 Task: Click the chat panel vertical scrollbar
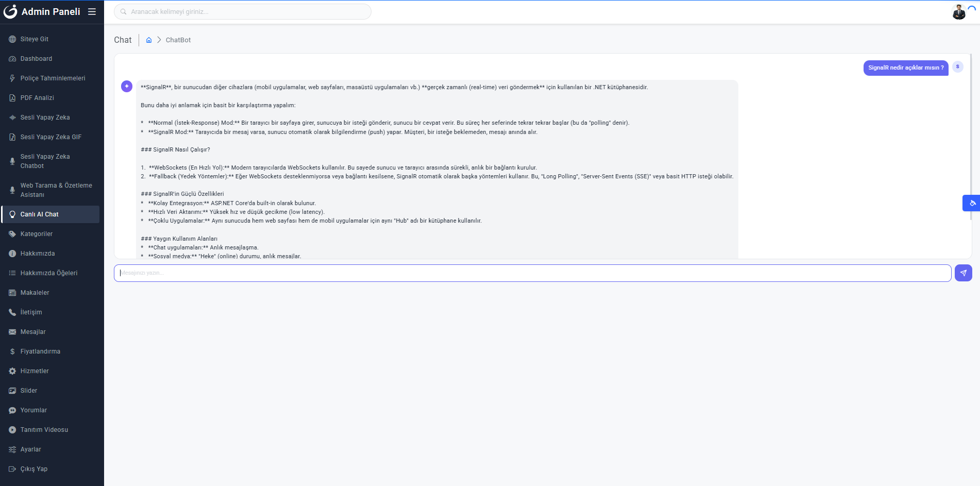[971, 137]
